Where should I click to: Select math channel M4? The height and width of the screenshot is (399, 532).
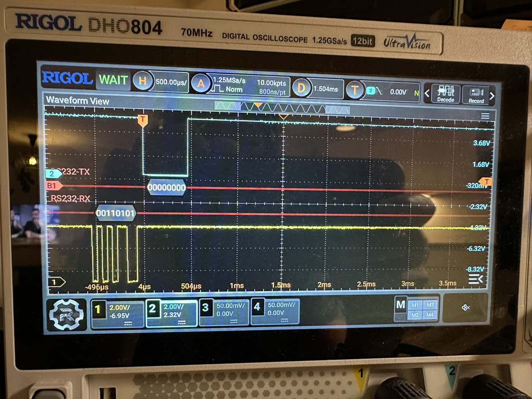[430, 315]
